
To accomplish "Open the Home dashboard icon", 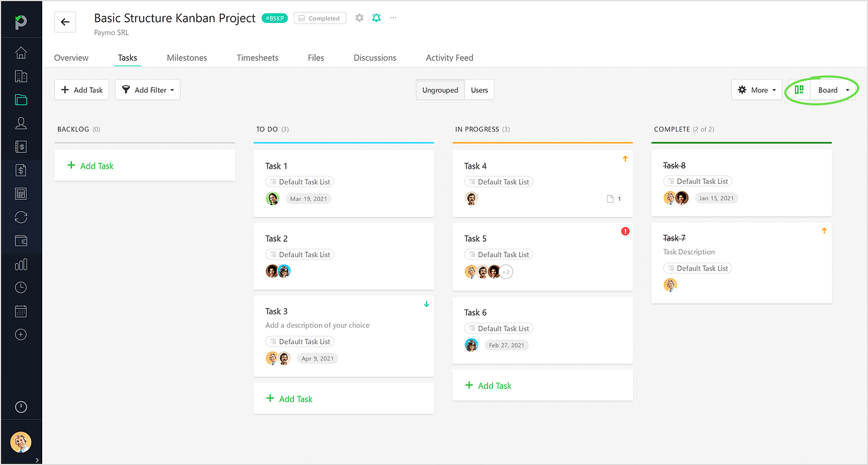I will click(x=21, y=53).
